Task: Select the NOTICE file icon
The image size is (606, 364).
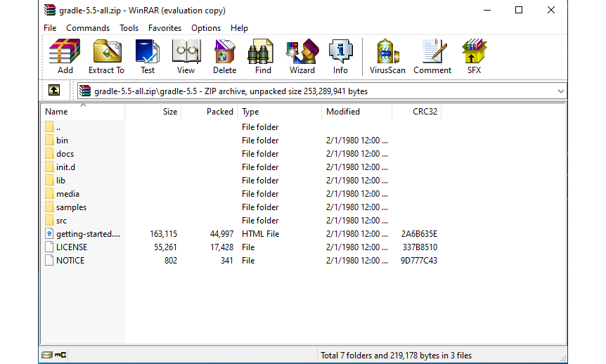Action: pyautogui.click(x=49, y=260)
